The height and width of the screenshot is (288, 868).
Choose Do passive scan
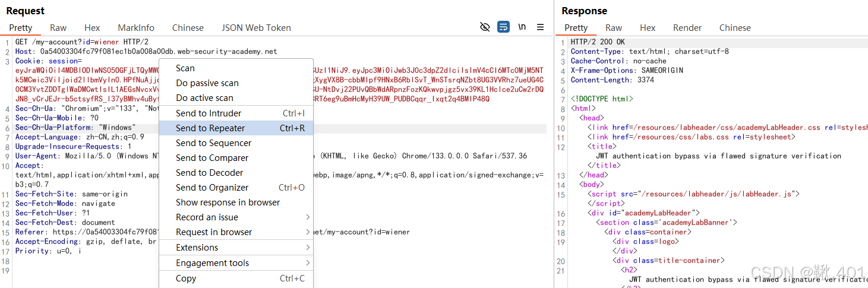coord(236,83)
